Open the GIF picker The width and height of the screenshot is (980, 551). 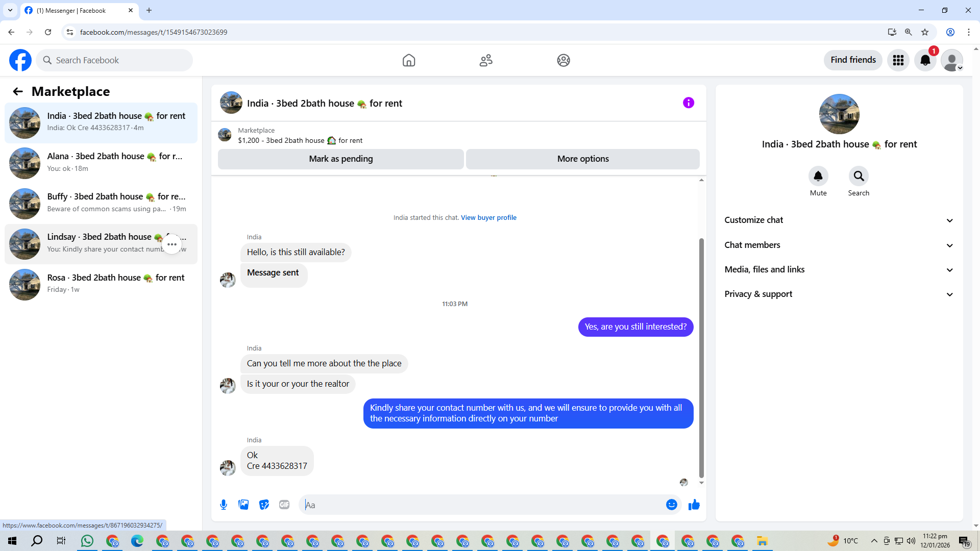point(284,505)
